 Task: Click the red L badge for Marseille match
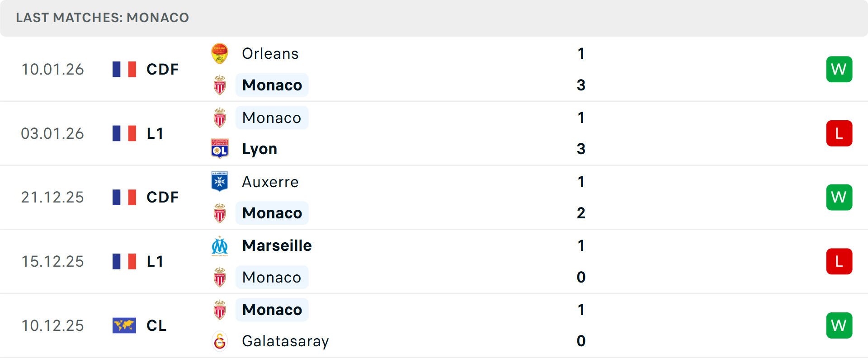pyautogui.click(x=839, y=261)
